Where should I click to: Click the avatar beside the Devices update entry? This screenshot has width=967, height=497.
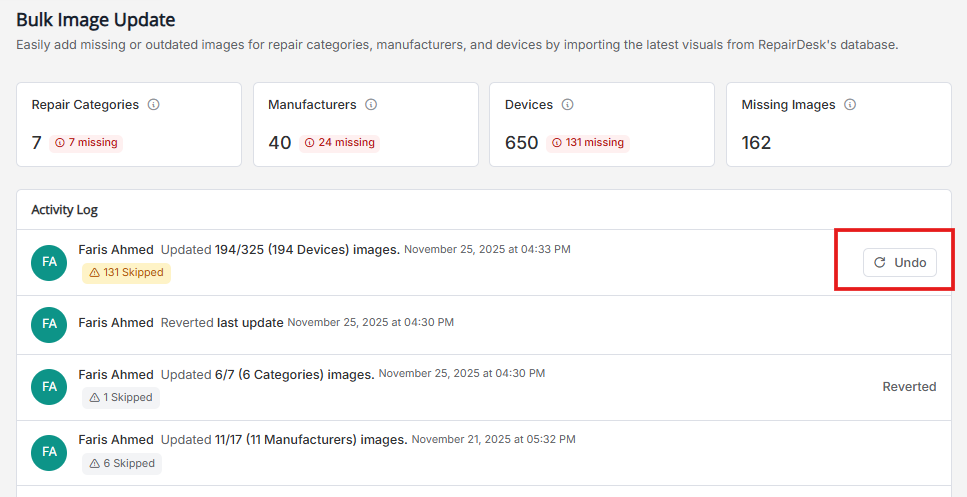tap(49, 262)
